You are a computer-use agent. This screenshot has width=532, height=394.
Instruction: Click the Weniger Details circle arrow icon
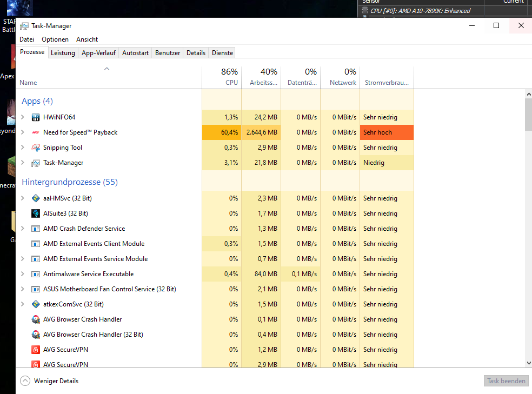(25, 381)
